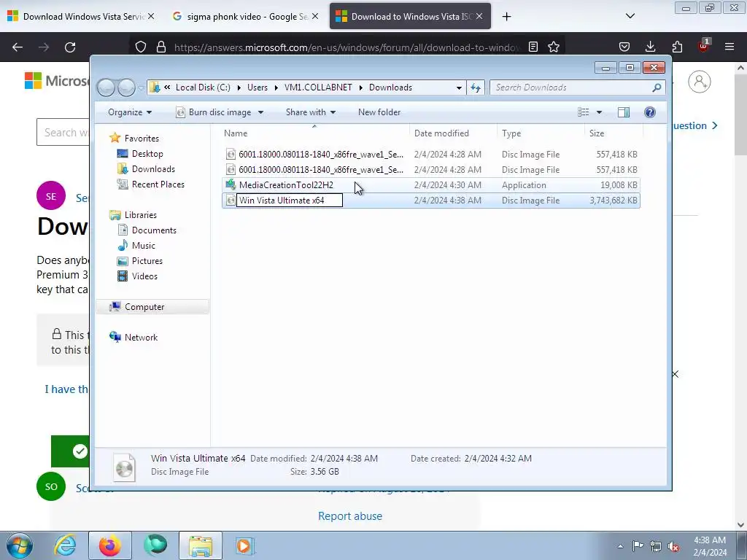Open the Share with menu

311,112
